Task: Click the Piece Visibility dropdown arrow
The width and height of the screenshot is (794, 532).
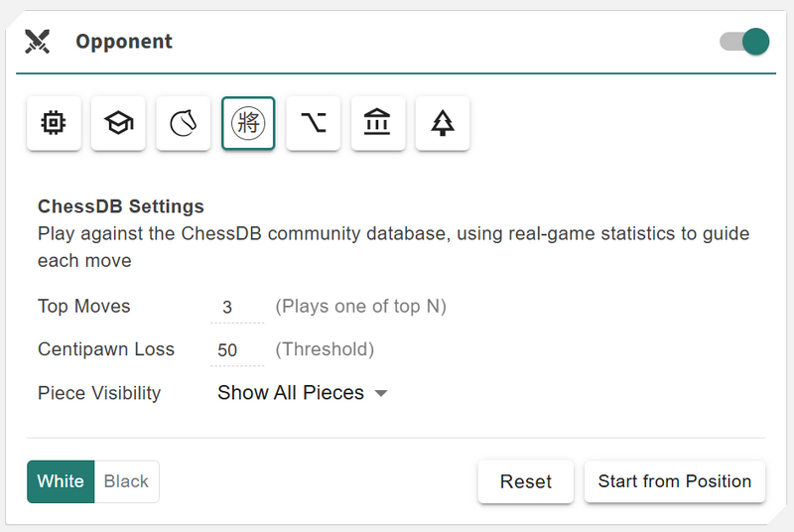Action: [381, 394]
